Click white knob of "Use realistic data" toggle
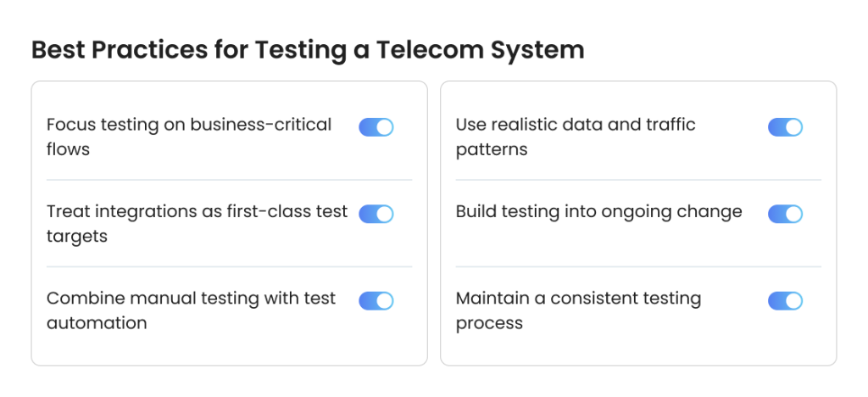 (793, 127)
